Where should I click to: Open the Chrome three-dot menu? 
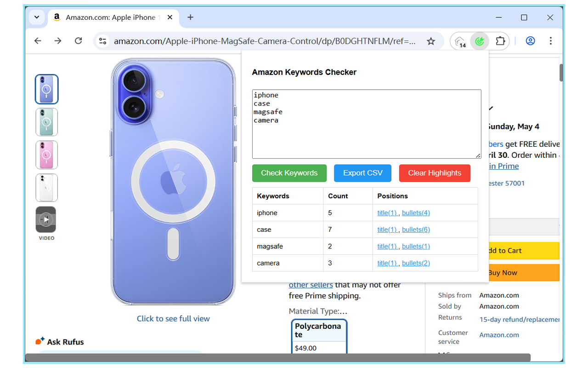click(550, 41)
